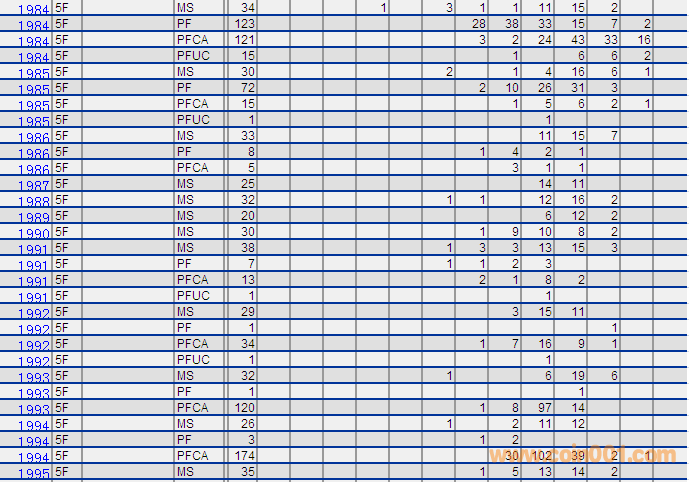Open the 1992 link in the PFCA row
The height and width of the screenshot is (482, 689).
click(36, 346)
